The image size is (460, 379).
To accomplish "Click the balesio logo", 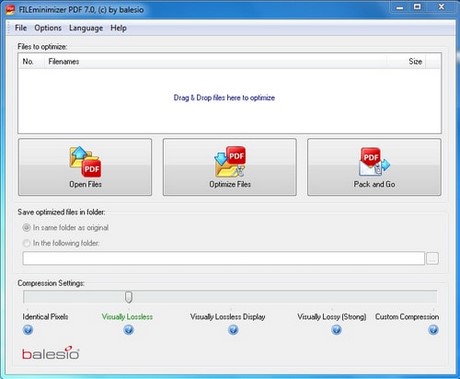I will pyautogui.click(x=51, y=353).
